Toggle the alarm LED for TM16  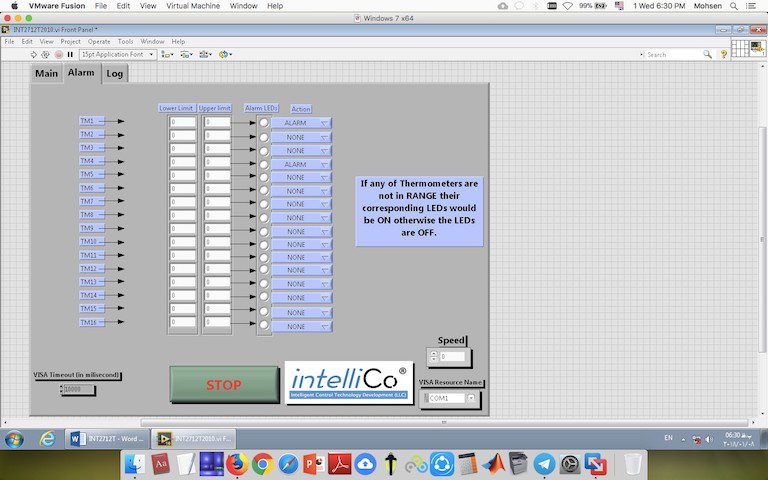(x=264, y=324)
